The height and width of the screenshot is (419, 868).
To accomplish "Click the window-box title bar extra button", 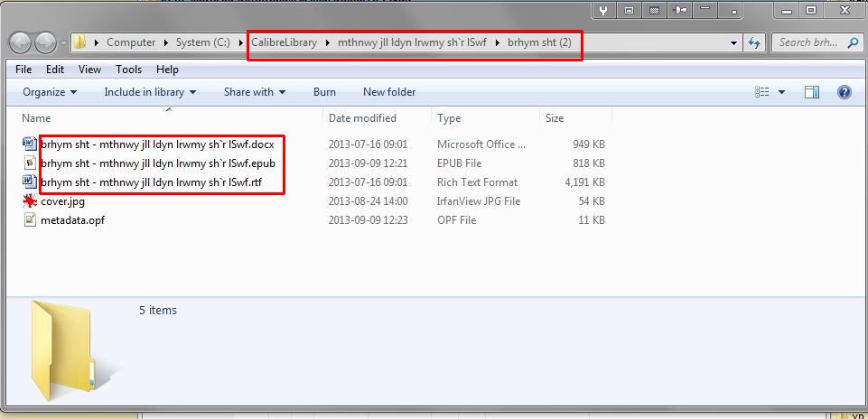I will [629, 10].
